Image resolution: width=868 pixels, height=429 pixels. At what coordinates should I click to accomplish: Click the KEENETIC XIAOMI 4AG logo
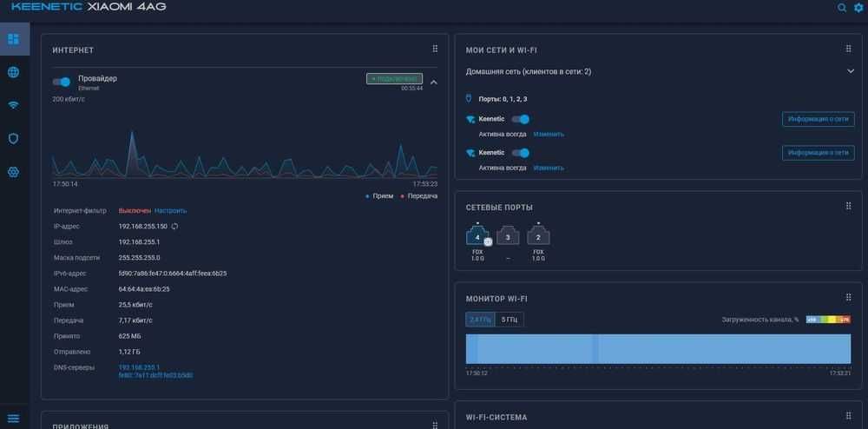tap(89, 7)
